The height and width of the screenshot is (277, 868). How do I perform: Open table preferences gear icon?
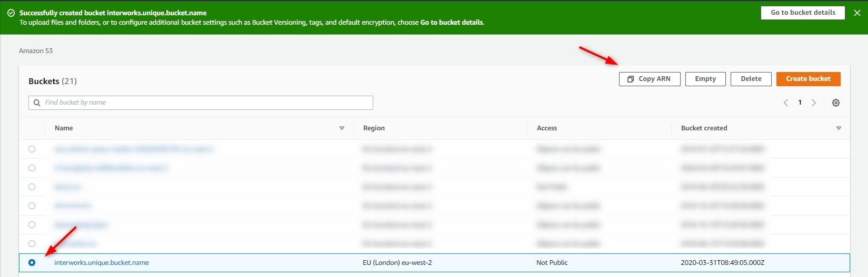point(835,103)
